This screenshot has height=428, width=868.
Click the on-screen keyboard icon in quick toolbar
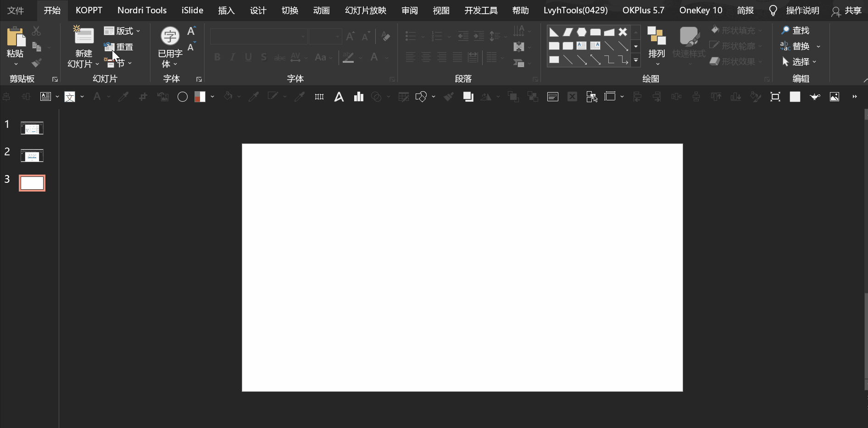(x=553, y=97)
